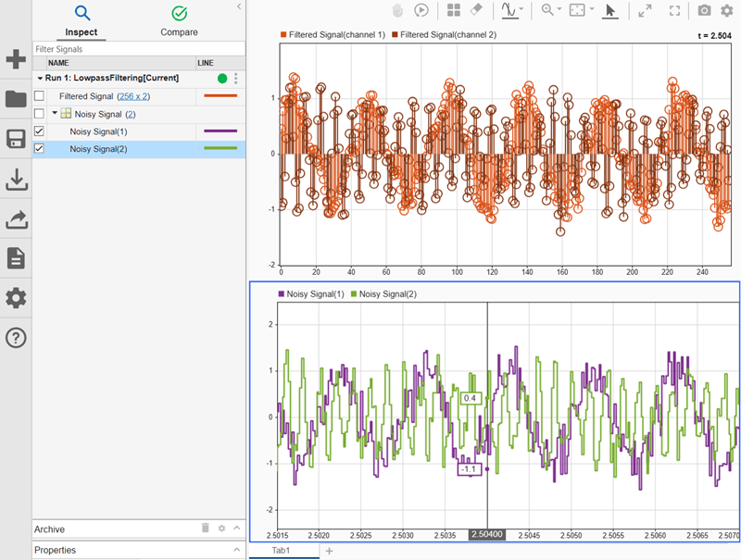Click Filtered Signal(channel 2) legend entry
The width and height of the screenshot is (741, 560).
[445, 34]
